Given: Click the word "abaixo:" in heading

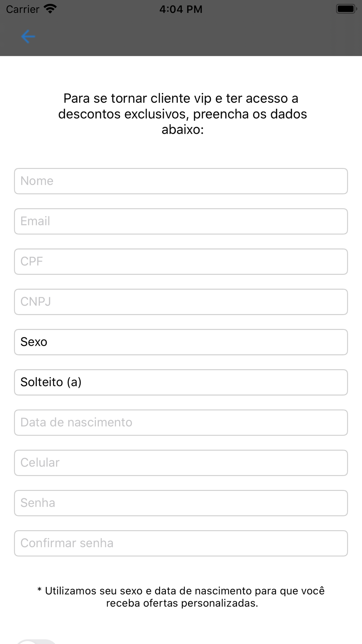Looking at the screenshot, I should [x=182, y=129].
